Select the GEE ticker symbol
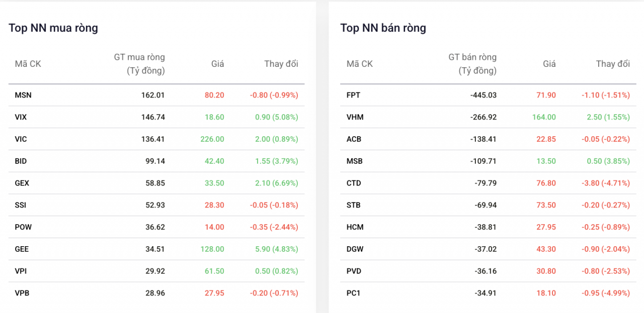This screenshot has width=644, height=313. tap(22, 249)
